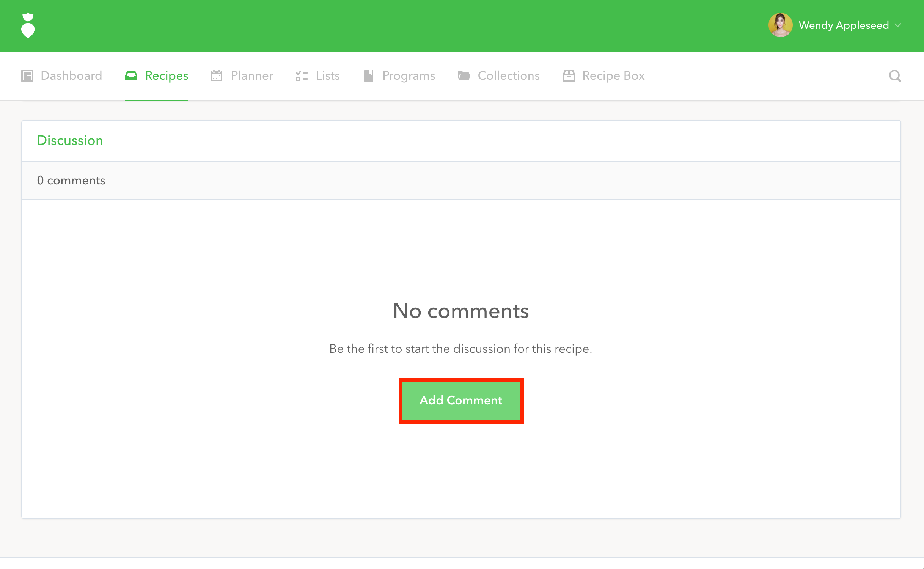Viewport: 924px width, 569px height.
Task: Click the Discussion heading
Action: pos(70,141)
